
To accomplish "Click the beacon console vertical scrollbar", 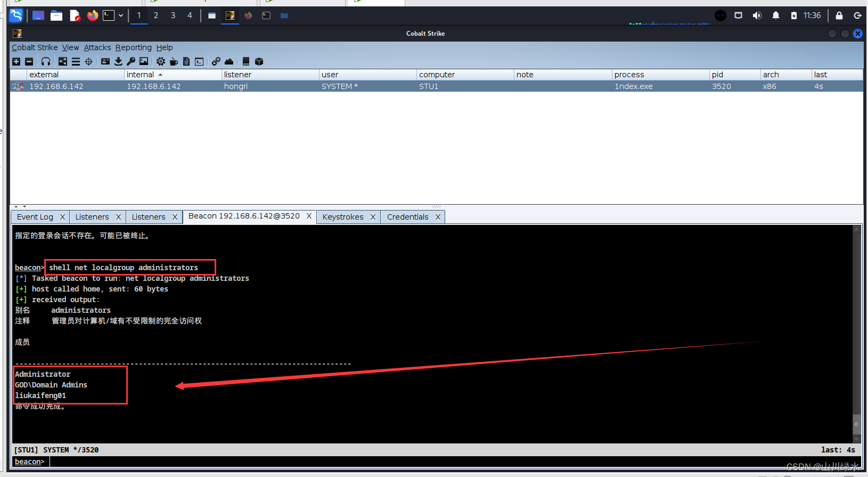I will tap(857, 334).
